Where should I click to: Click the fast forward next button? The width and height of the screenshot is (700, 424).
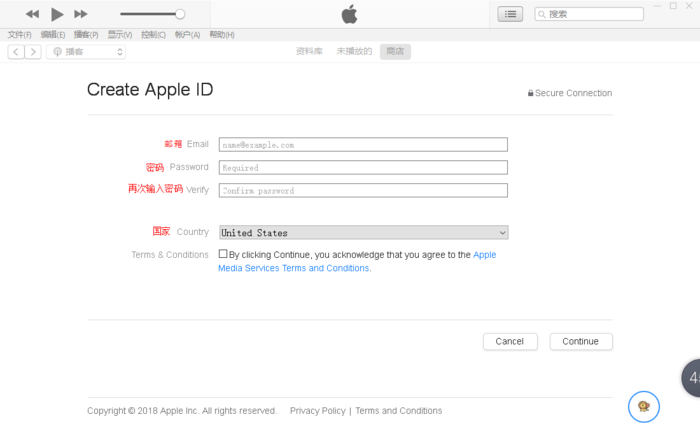point(81,14)
